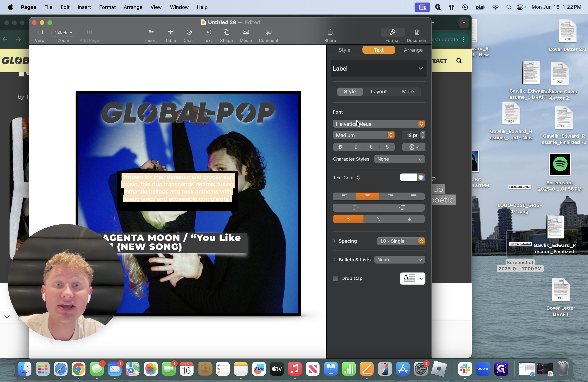The width and height of the screenshot is (588, 382).
Task: Open the Music app in Dock
Action: pos(295,369)
